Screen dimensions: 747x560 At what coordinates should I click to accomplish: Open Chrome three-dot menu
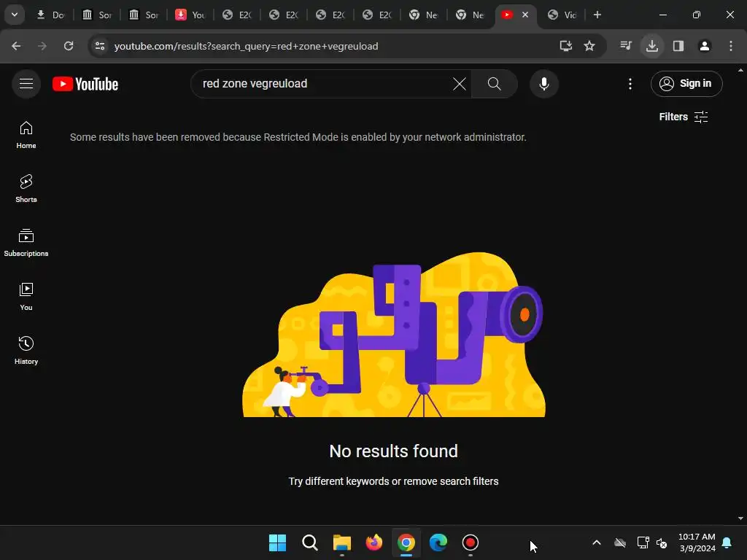731,46
